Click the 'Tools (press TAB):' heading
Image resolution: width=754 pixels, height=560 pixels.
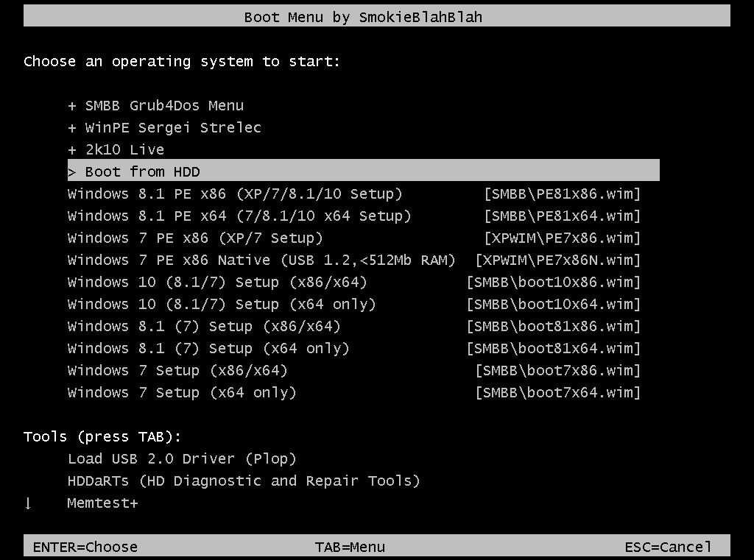pyautogui.click(x=102, y=437)
